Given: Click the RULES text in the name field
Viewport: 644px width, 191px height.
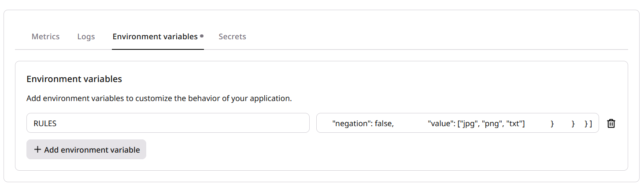Looking at the screenshot, I should point(45,124).
